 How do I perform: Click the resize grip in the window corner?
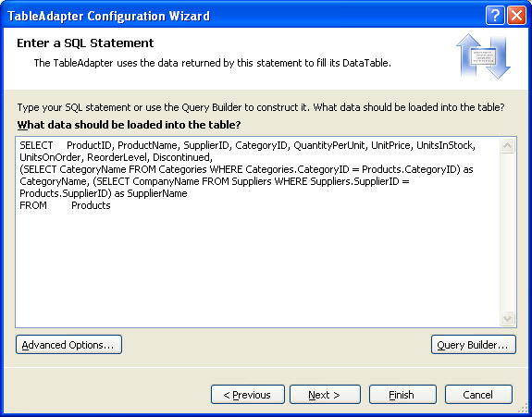click(x=524, y=410)
